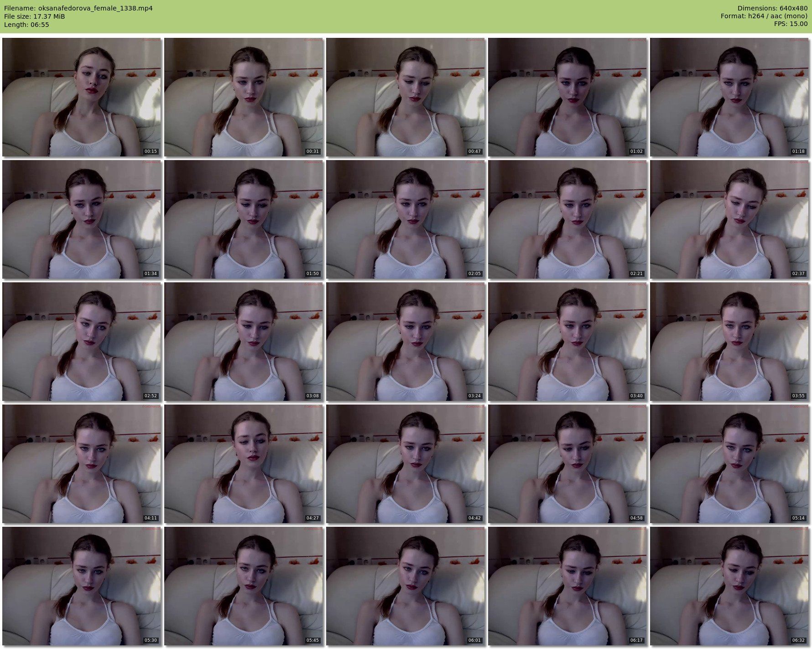Select the last frame at 06:32

point(729,586)
